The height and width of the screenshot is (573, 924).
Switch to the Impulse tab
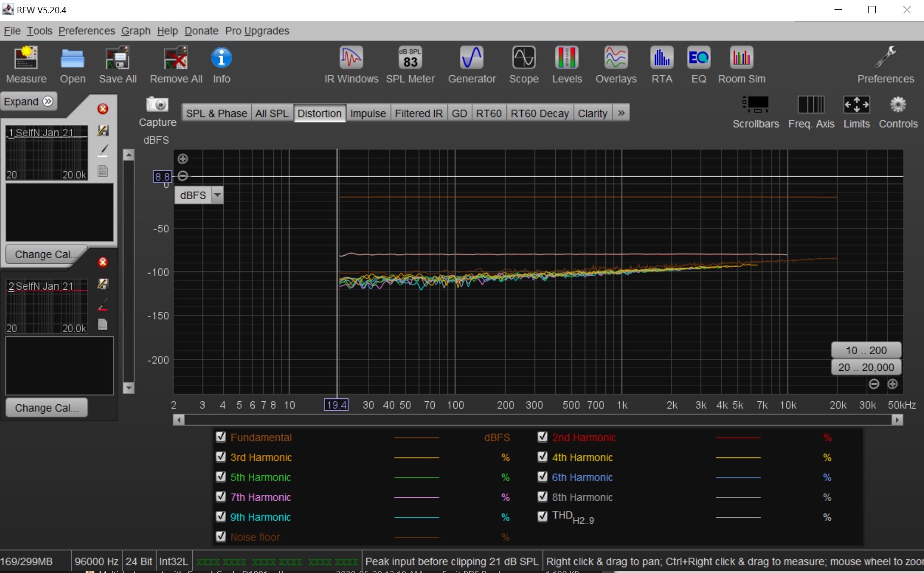tap(368, 113)
